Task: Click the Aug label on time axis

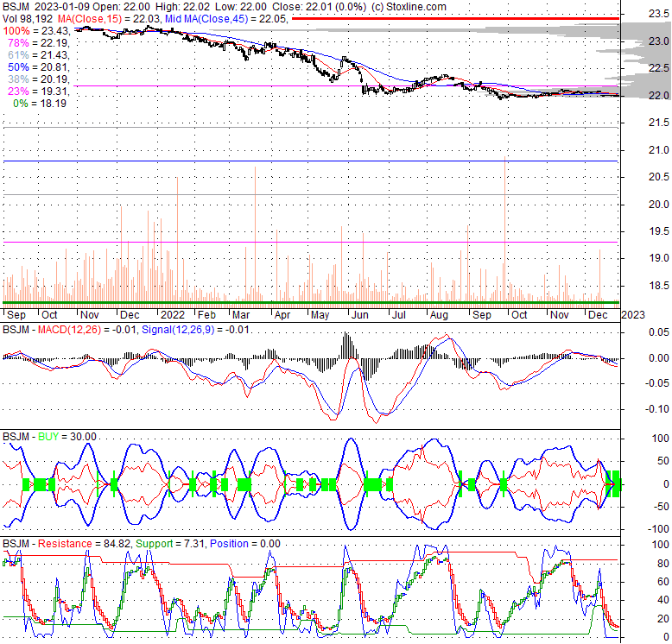Action: (x=439, y=315)
